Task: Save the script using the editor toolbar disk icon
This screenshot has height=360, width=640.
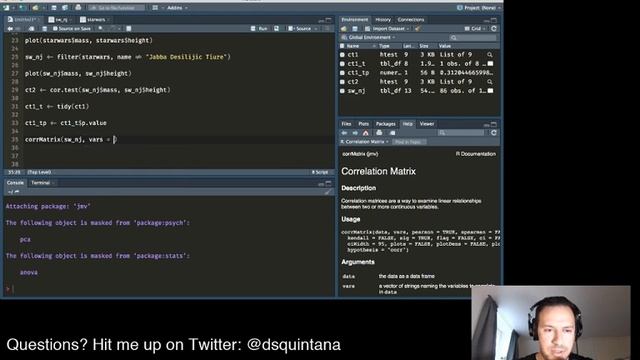Action: point(44,29)
